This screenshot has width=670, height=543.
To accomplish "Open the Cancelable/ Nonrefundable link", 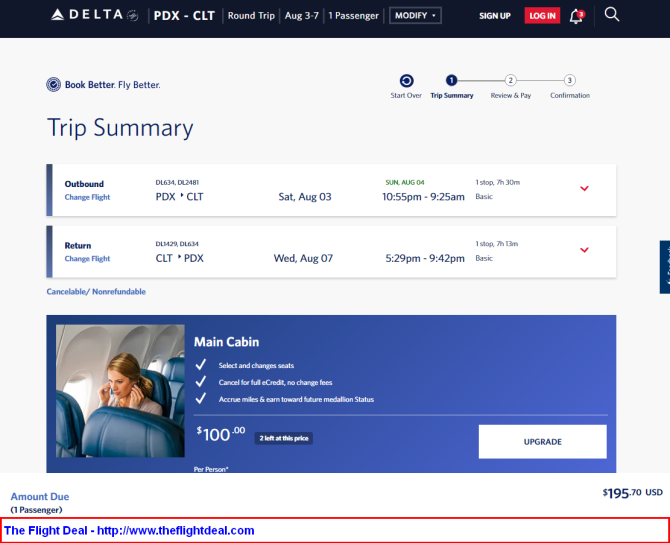I will (x=96, y=291).
